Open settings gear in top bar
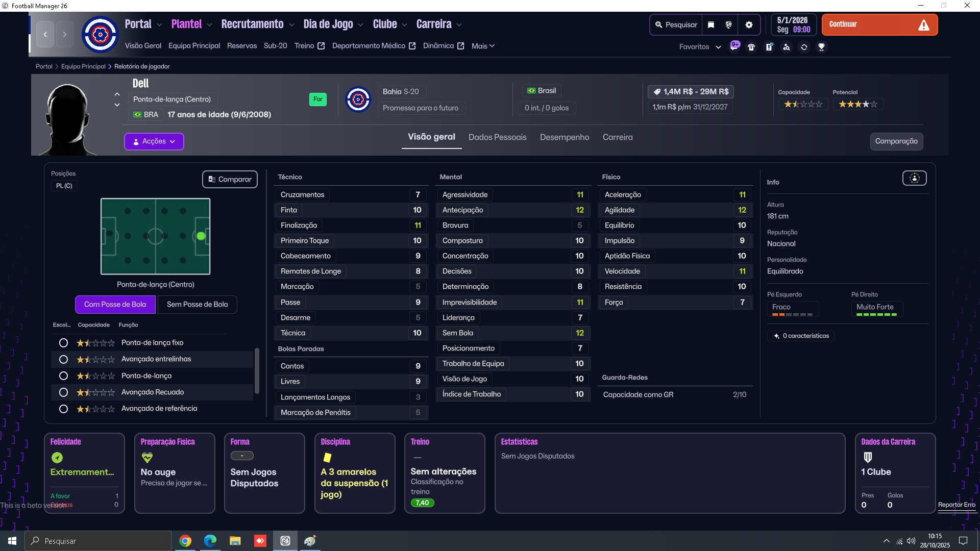980x551 pixels. tap(749, 25)
